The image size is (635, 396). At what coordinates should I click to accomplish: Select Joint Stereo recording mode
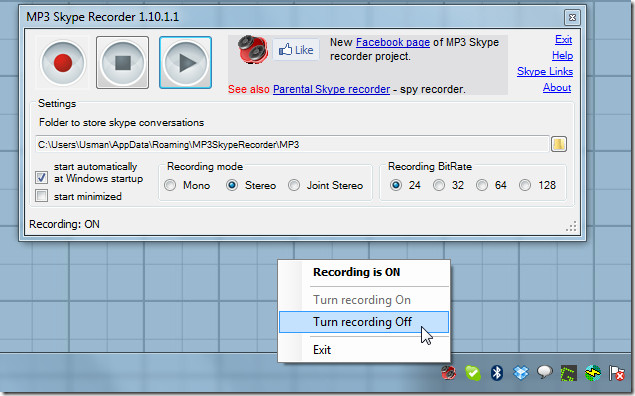tap(294, 185)
